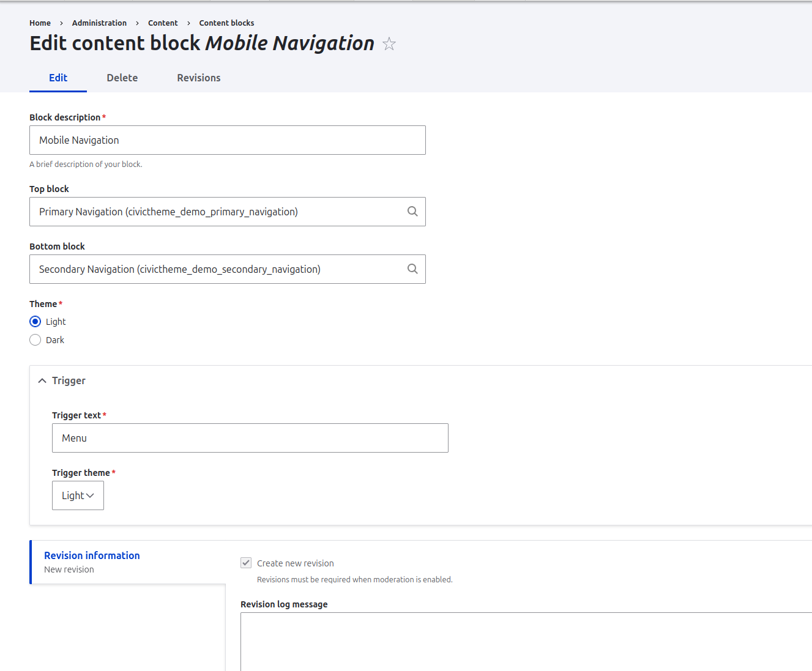Open the Trigger theme dropdown
The height and width of the screenshot is (671, 812).
coord(78,495)
